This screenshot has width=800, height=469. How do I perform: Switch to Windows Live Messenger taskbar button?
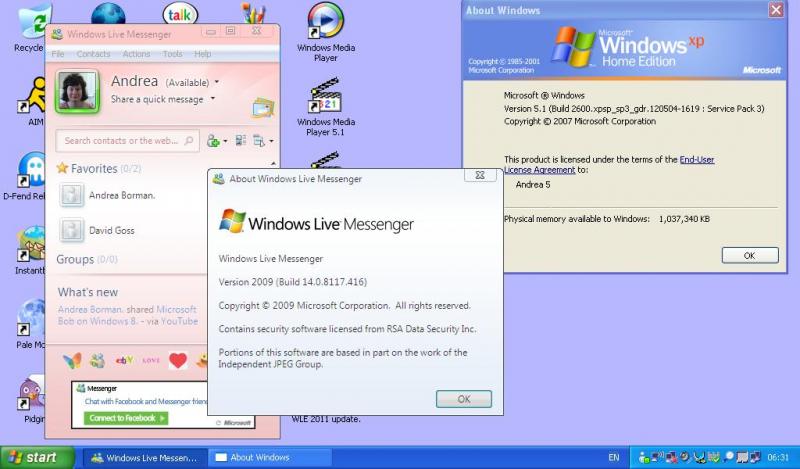click(144, 458)
